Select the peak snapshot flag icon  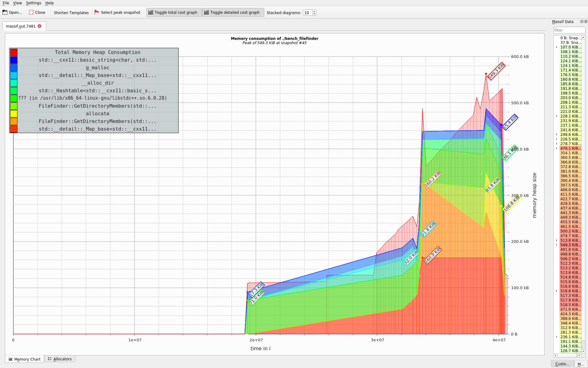[97, 12]
